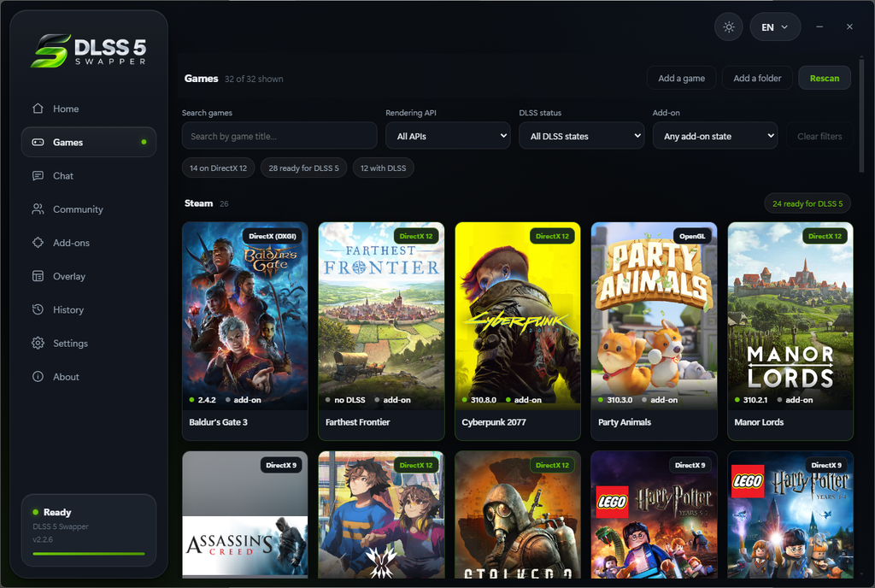Open the Assassin's Creed game cover
The image size is (875, 588).
tap(245, 514)
